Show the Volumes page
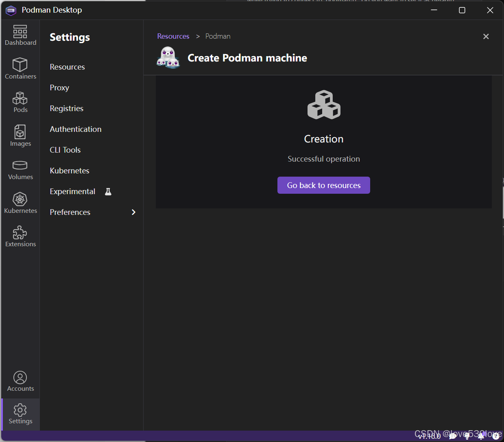The height and width of the screenshot is (442, 504). [x=20, y=170]
